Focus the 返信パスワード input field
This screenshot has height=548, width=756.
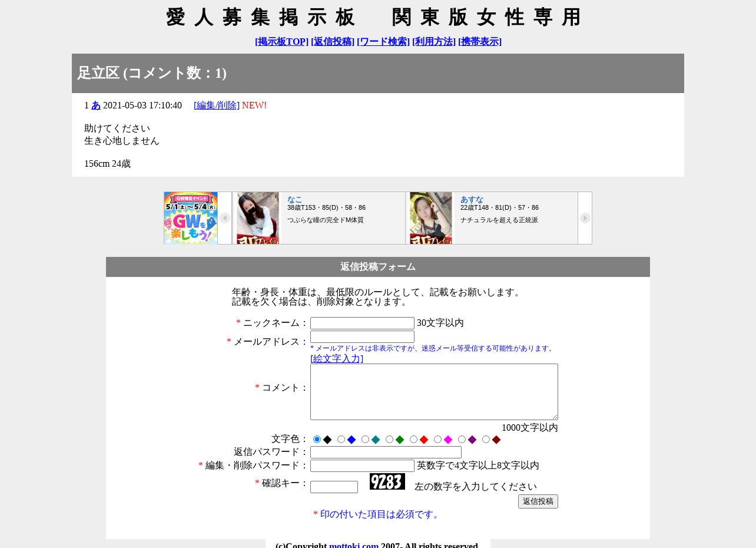pos(386,453)
